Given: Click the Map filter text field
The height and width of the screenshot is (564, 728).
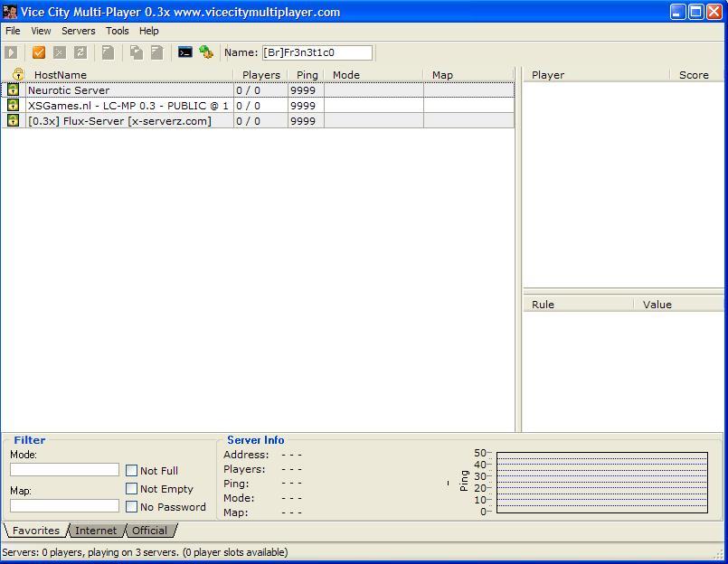Looking at the screenshot, I should pos(64,505).
